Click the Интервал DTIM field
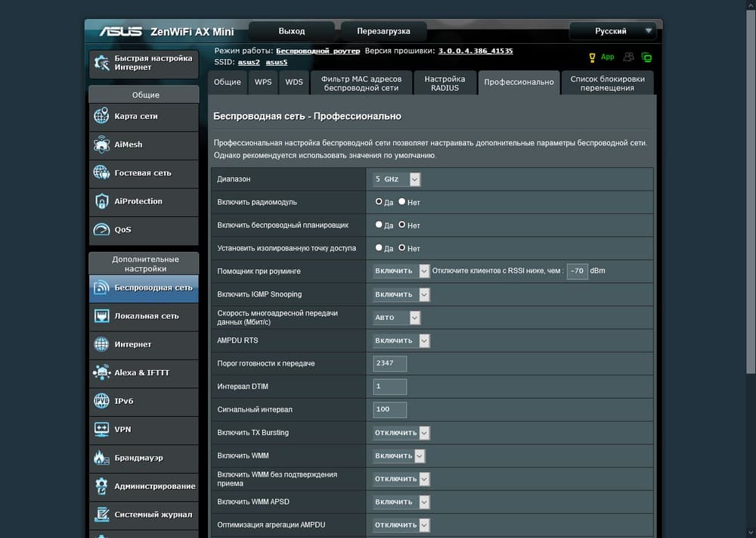Image resolution: width=756 pixels, height=538 pixels. 389,387
